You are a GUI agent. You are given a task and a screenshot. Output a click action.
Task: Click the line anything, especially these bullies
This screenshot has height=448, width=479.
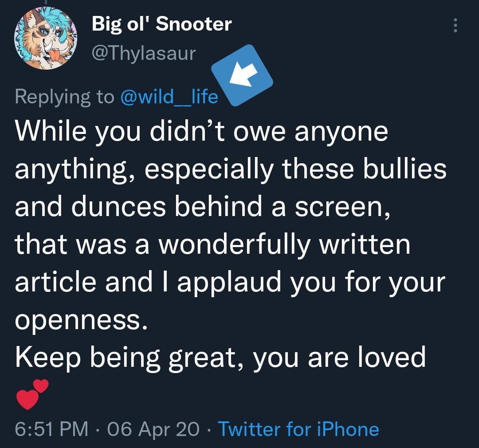pyautogui.click(x=231, y=169)
